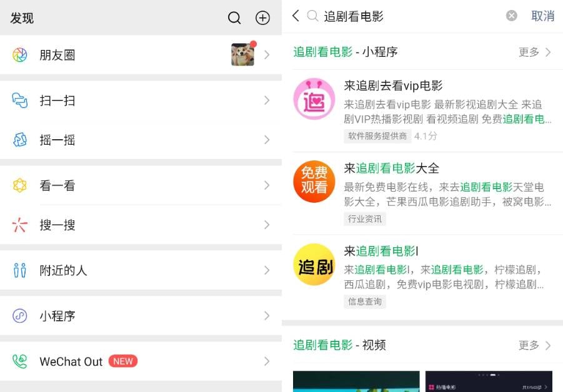Image resolution: width=563 pixels, height=392 pixels.
Task: Tap the 追剧看电影 - 视频 section header
Action: coord(339,345)
